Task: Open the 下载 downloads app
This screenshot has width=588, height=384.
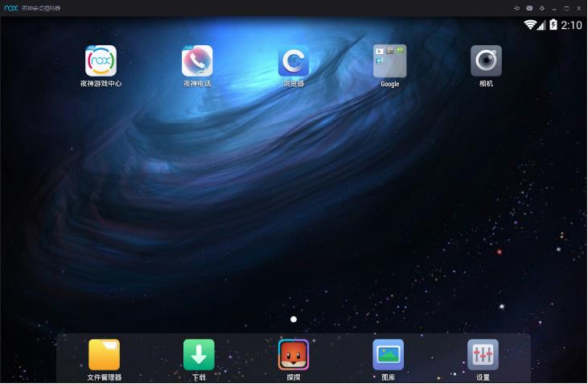Action: coord(199,355)
